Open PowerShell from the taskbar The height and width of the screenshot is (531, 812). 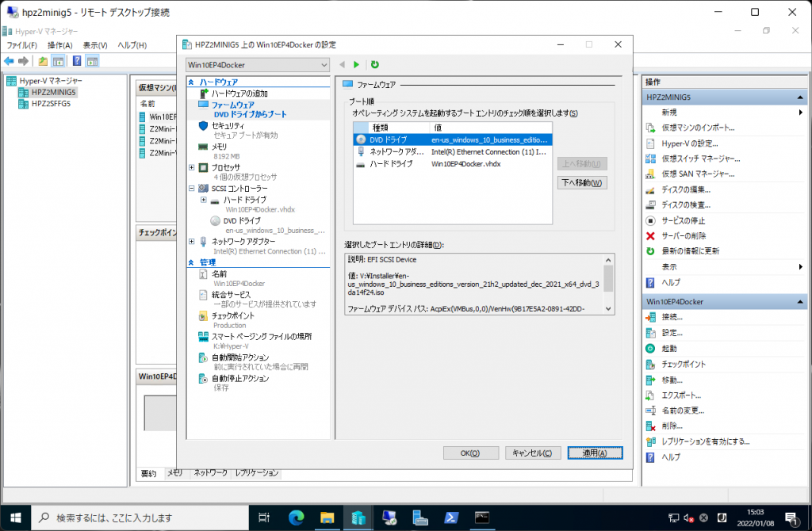451,518
